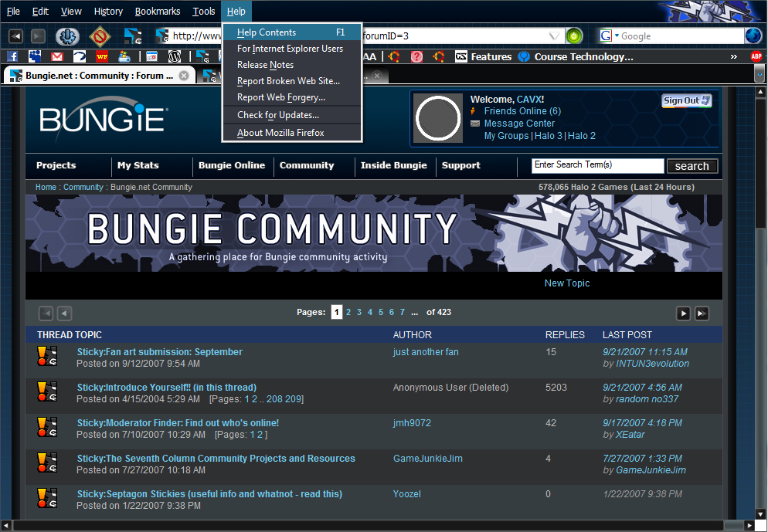Screen dimensions: 768x532
Task: Click the sticky icon beside Fan art submission thread
Action: point(47,356)
